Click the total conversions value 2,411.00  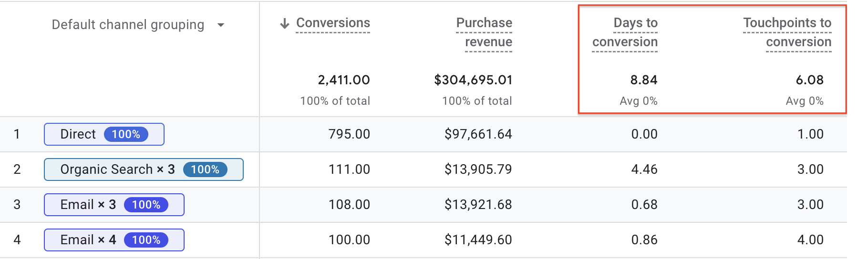[343, 80]
